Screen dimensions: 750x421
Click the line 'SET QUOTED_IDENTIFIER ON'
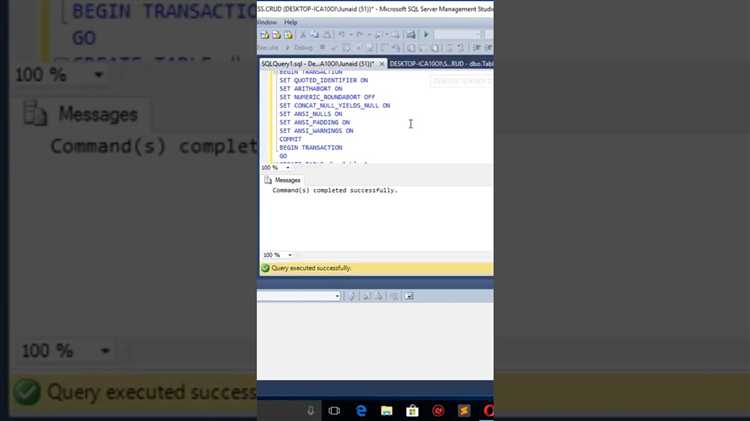(x=324, y=80)
